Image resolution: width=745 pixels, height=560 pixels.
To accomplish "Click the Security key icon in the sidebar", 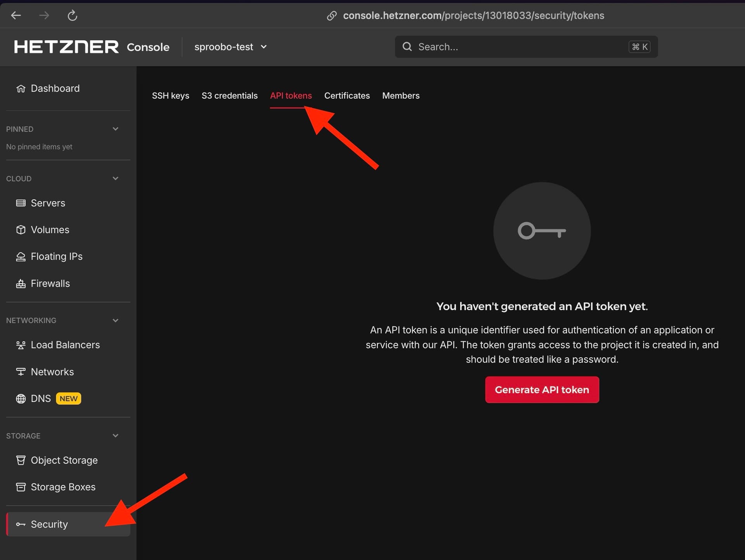I will (21, 524).
